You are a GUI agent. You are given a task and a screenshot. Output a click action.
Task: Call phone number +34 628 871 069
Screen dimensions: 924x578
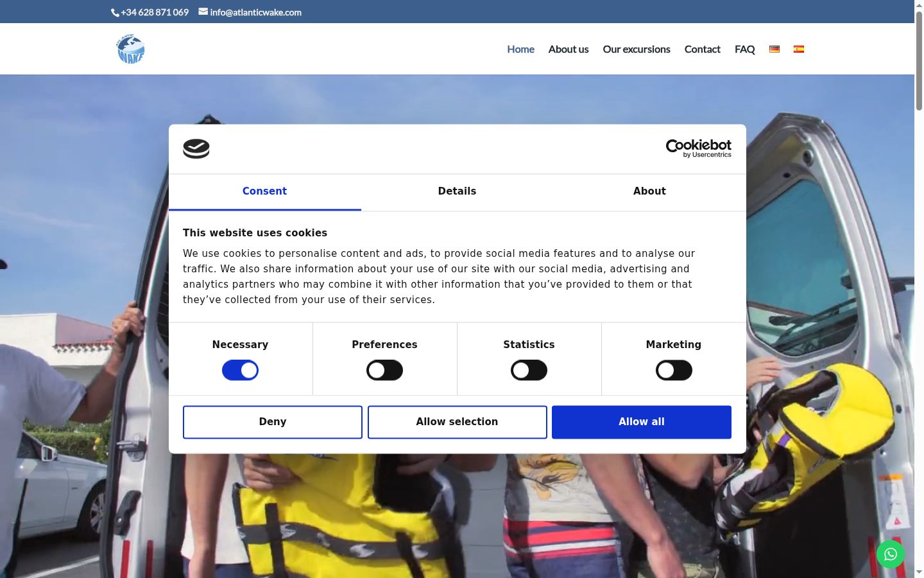point(150,12)
